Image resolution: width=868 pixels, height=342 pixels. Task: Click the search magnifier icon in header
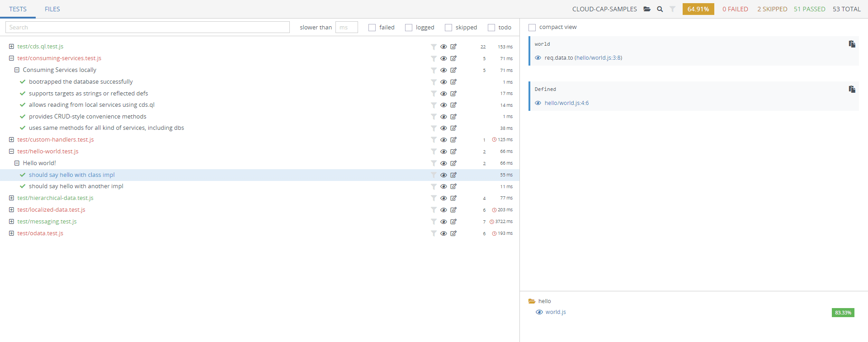(x=660, y=9)
